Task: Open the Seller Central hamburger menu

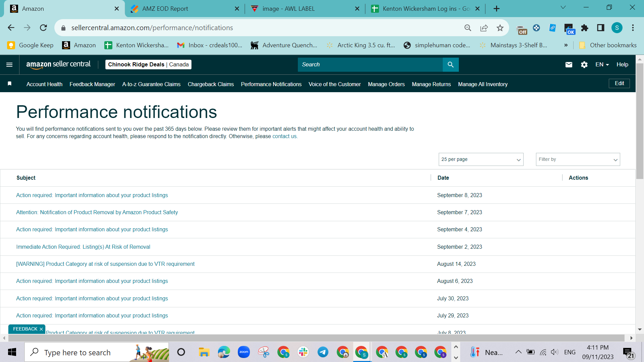Action: (9, 64)
